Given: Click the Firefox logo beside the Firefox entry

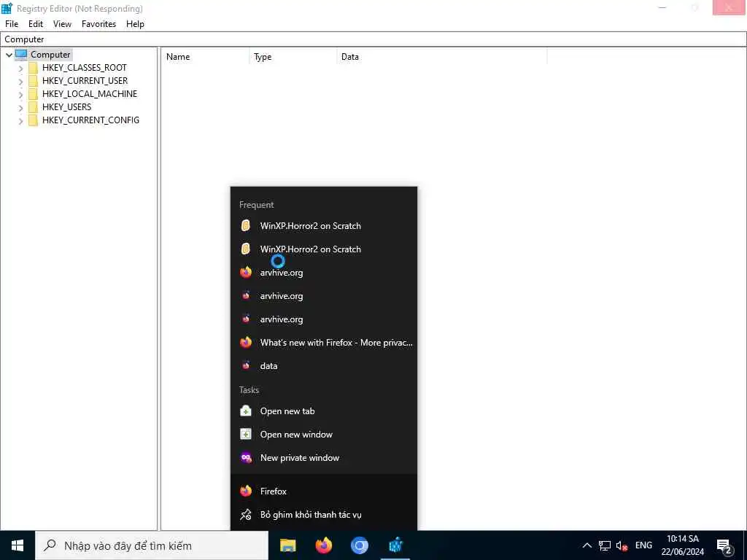Looking at the screenshot, I should (x=246, y=491).
